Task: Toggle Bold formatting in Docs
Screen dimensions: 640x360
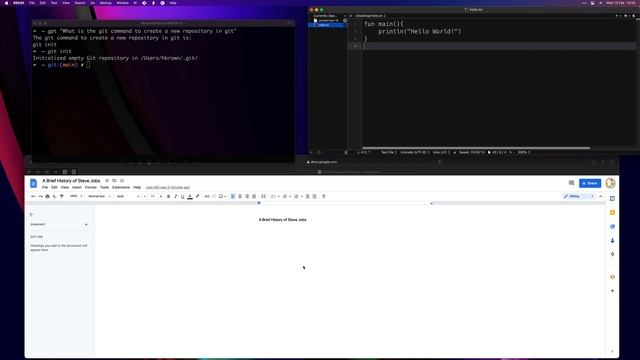Action: coord(169,196)
